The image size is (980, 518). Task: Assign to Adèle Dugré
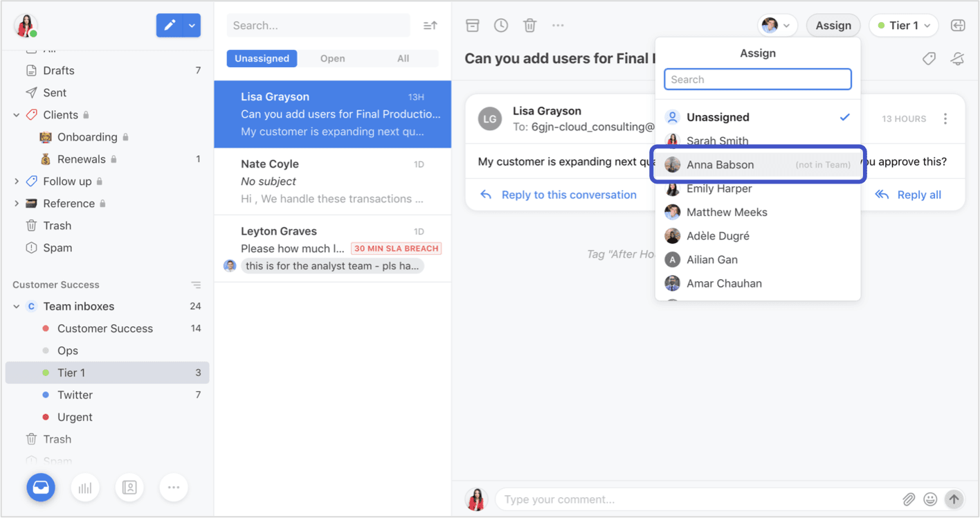(x=758, y=236)
